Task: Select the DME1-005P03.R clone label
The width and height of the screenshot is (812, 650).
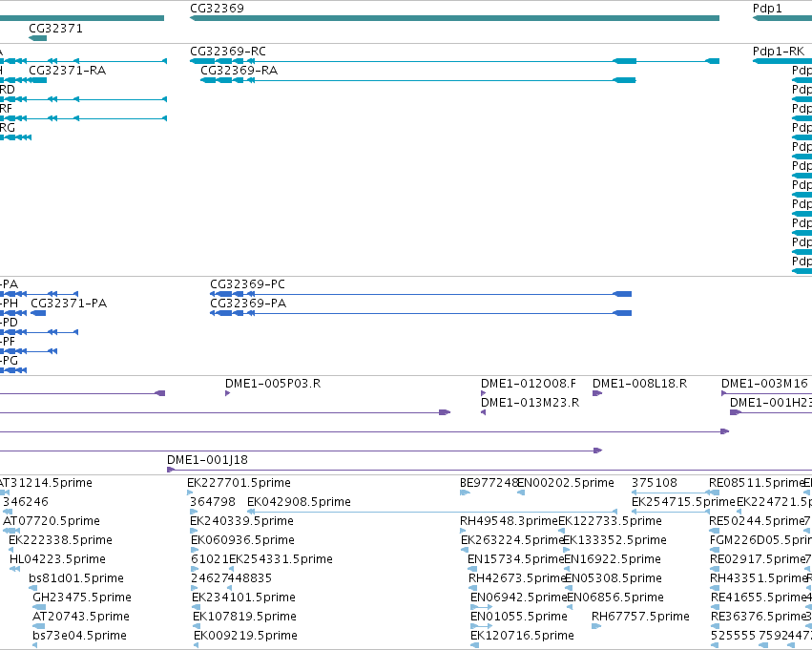Action: (273, 384)
